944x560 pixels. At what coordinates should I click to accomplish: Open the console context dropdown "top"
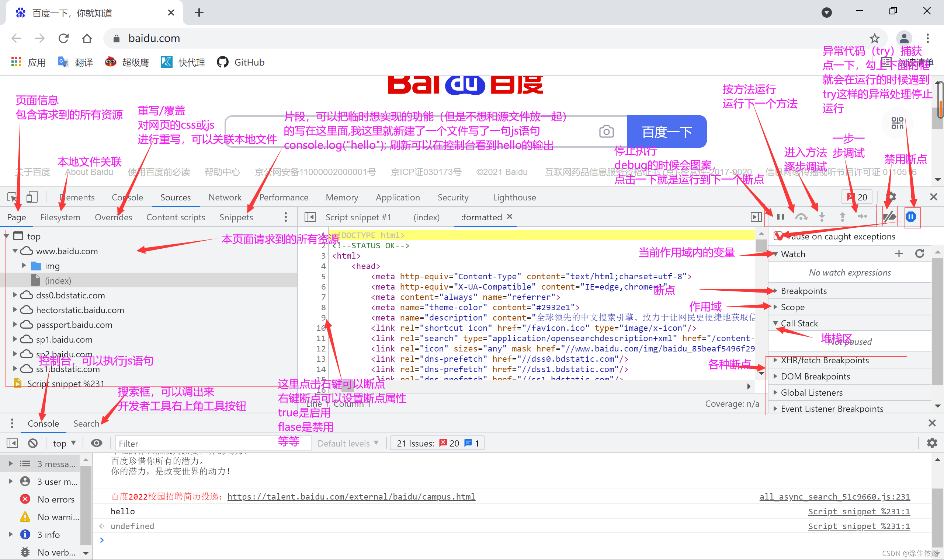pos(64,444)
